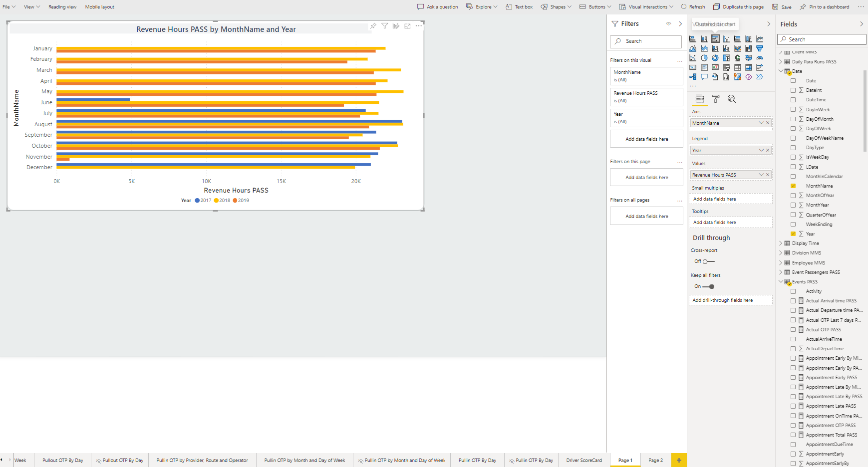Switch to the Page 2 tab
The width and height of the screenshot is (868, 467).
(x=655, y=460)
